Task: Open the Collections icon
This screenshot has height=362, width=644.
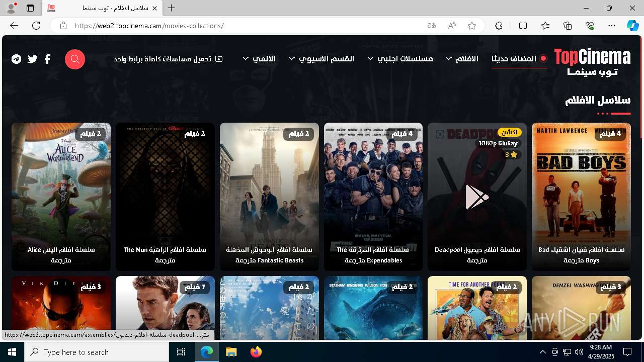Action: (x=568, y=26)
